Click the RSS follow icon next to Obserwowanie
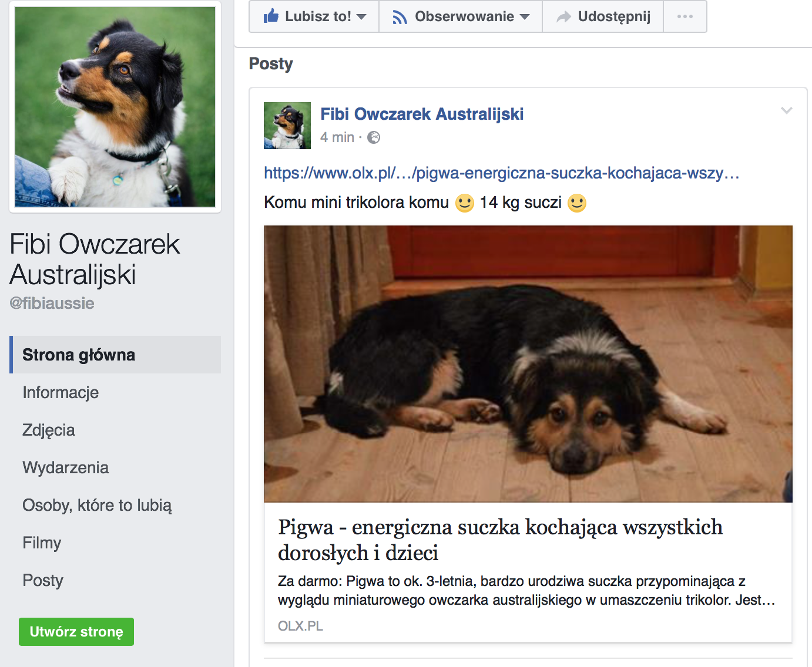812x667 pixels. point(400,17)
